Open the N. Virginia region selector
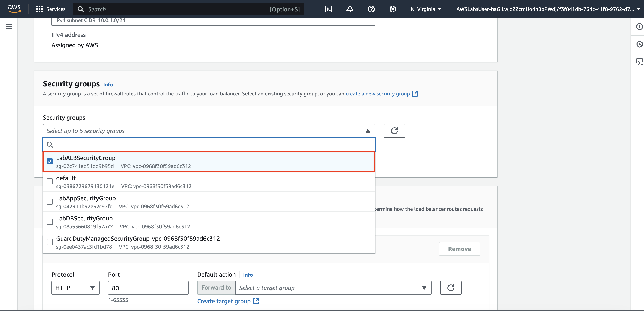644x311 pixels. tap(426, 9)
